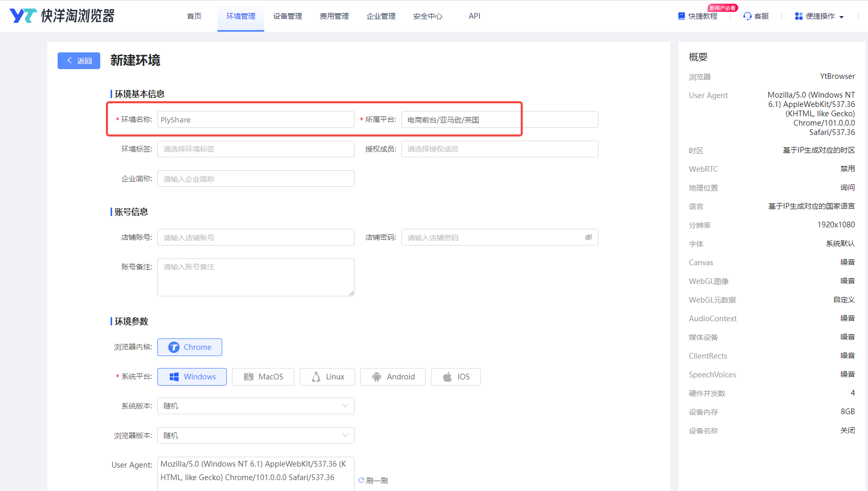
Task: Click the 基于IP生成对应的时区 value
Action: (819, 150)
